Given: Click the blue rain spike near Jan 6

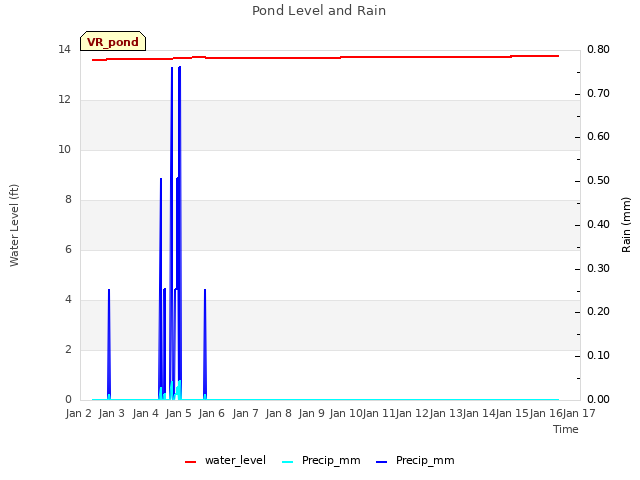Looking at the screenshot, I should (205, 343).
